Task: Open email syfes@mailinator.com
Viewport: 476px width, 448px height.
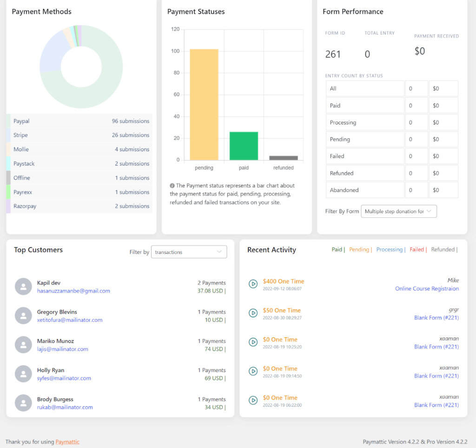Action: (64, 378)
